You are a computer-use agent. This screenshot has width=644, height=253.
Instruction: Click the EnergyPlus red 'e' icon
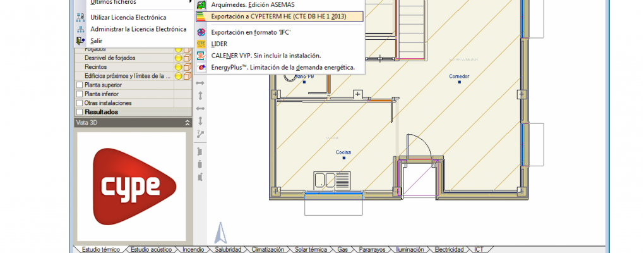click(201, 67)
